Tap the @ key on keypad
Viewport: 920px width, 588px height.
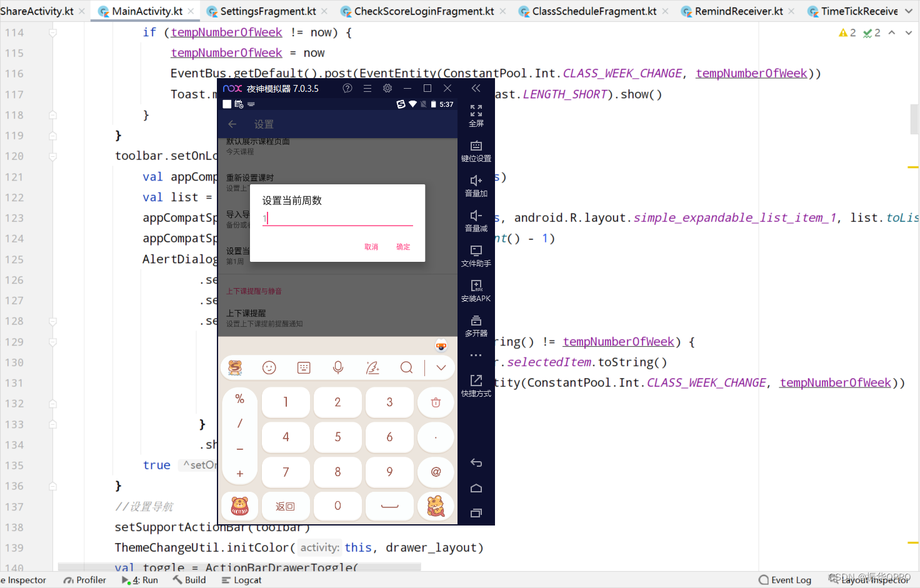[436, 472]
